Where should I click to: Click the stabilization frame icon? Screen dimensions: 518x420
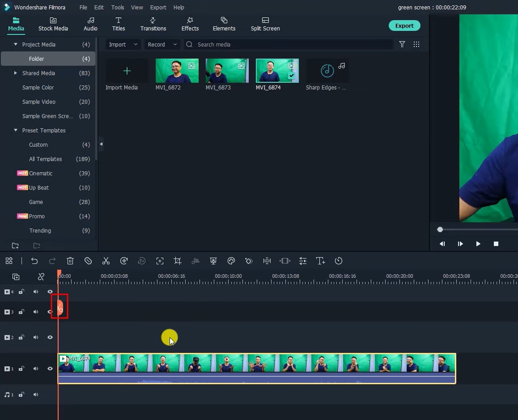click(x=285, y=261)
